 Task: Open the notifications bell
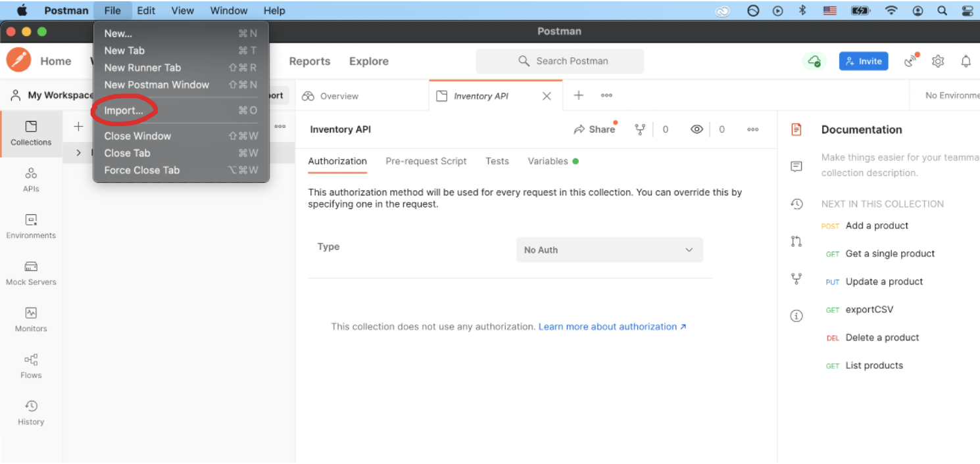coord(966,60)
